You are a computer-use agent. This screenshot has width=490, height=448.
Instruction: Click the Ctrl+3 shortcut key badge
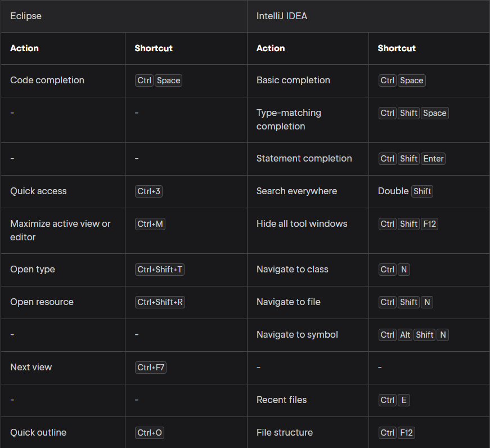click(149, 191)
